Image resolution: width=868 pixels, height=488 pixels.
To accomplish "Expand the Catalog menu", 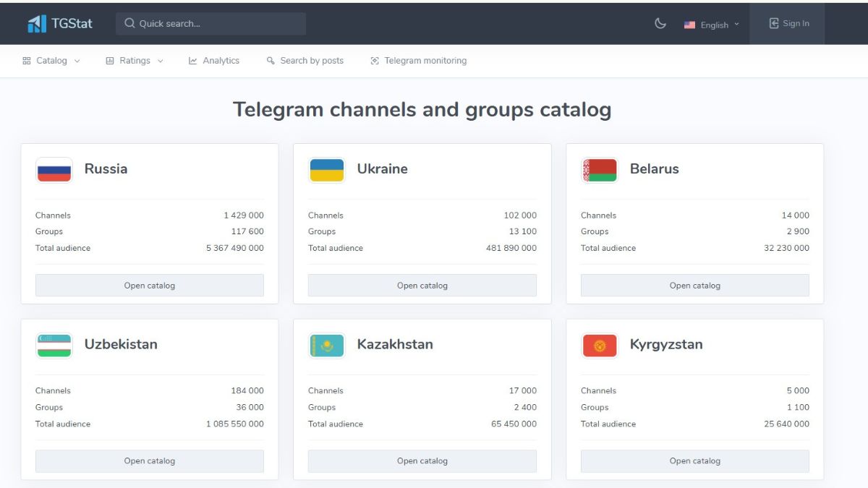I will pyautogui.click(x=51, y=61).
